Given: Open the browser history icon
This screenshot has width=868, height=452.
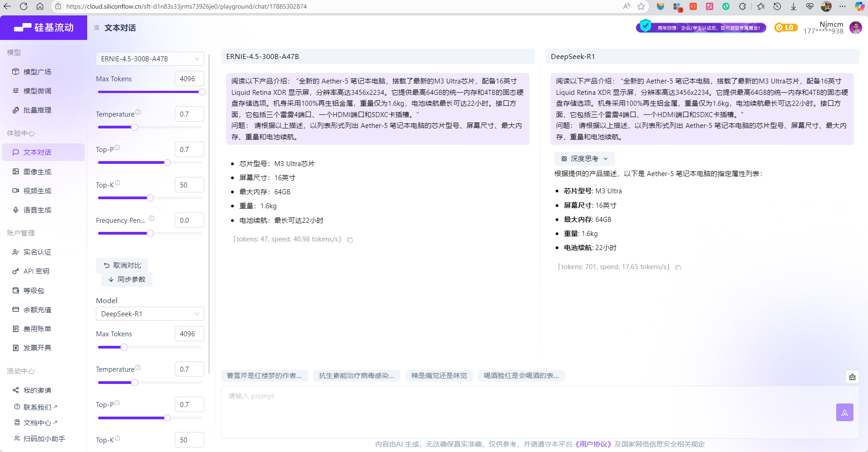Looking at the screenshot, I should pos(777,6).
